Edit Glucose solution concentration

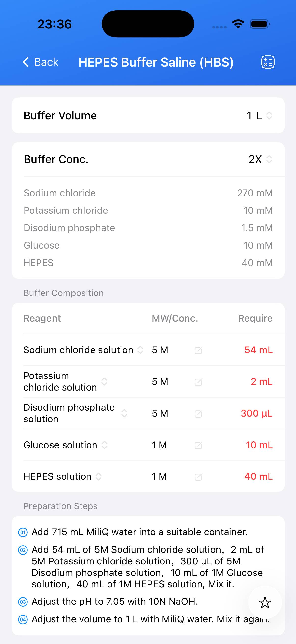[x=198, y=445]
